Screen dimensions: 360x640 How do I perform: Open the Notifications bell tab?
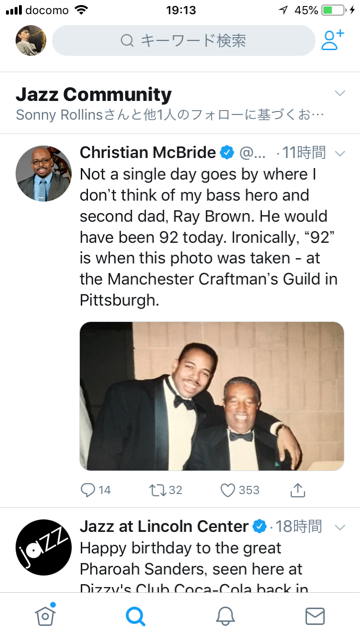(x=225, y=616)
